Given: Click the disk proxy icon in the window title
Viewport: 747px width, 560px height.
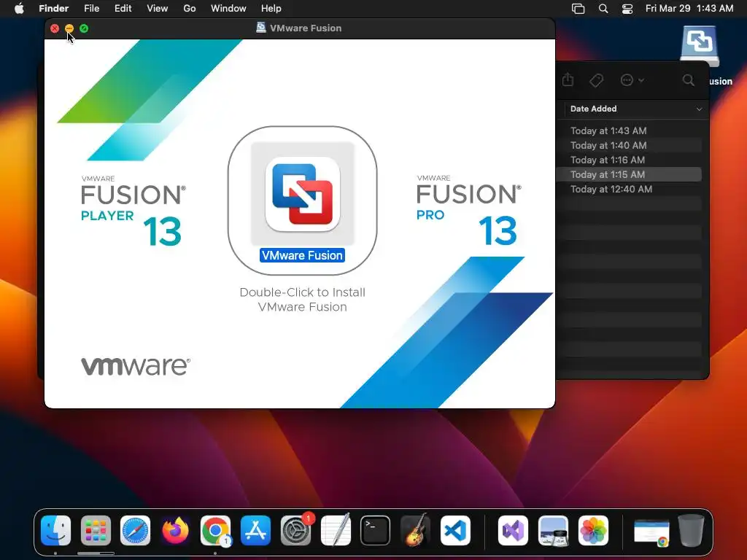Looking at the screenshot, I should [x=260, y=28].
